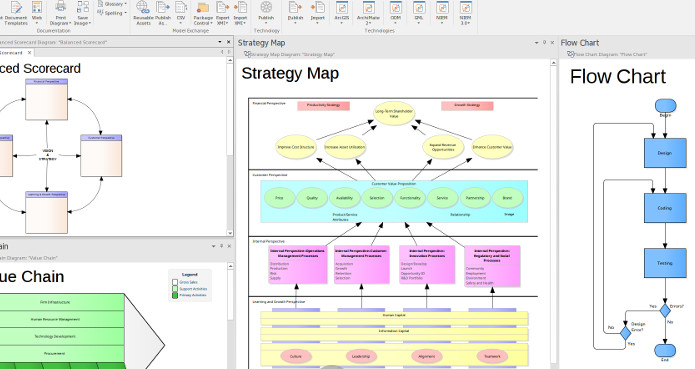Select the Errors? decision diamond
Viewport: 695px width, 369px height.
pos(665,311)
